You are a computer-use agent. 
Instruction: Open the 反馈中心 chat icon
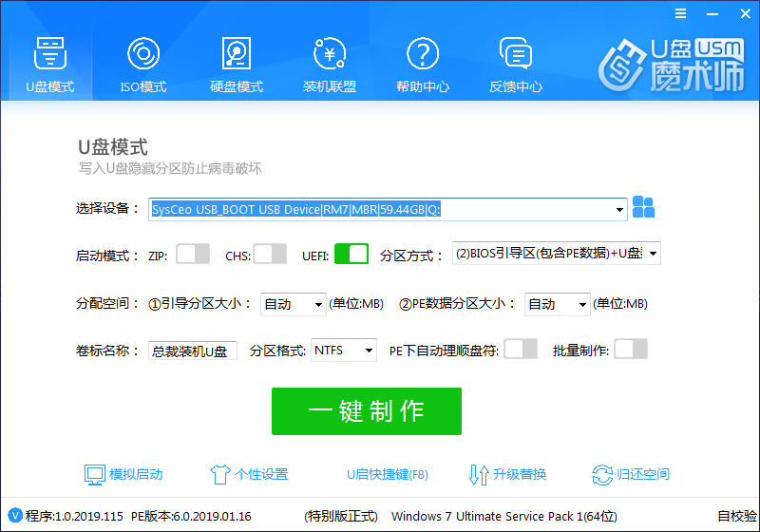pos(515,52)
